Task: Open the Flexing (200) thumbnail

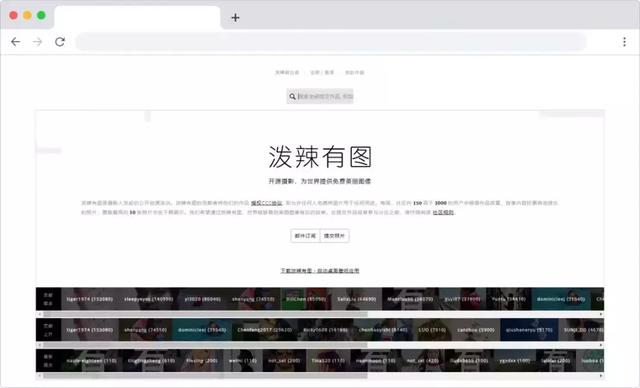Action: click(x=202, y=361)
